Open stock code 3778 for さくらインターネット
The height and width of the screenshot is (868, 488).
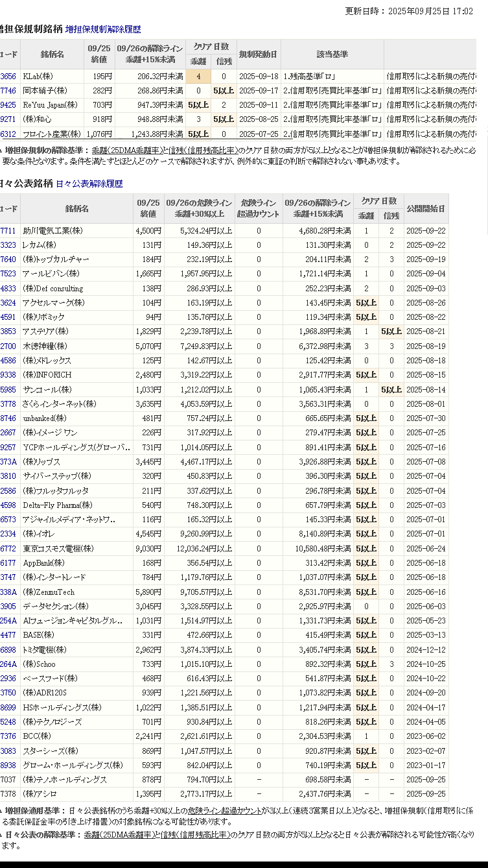[8, 404]
